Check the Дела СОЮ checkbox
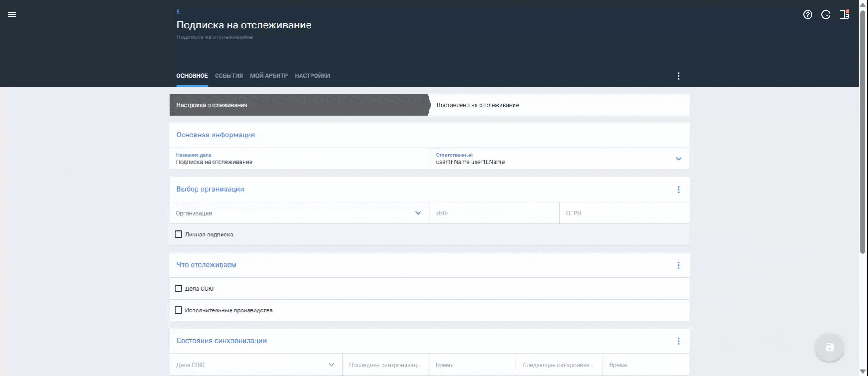 click(179, 288)
